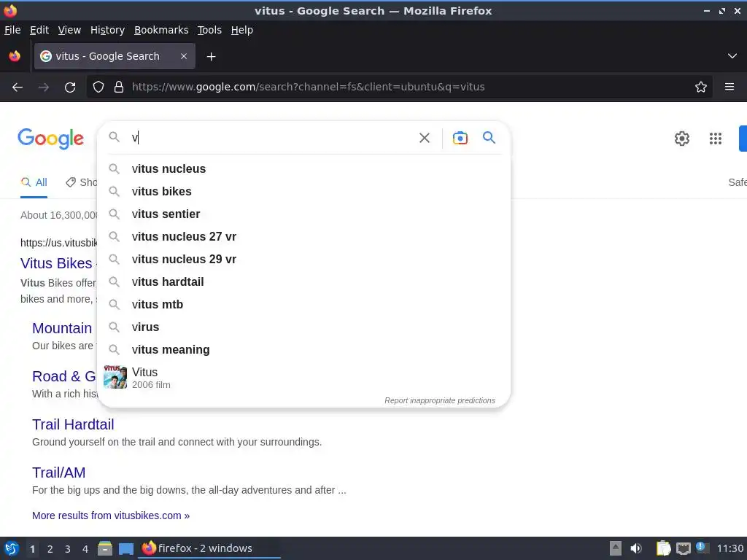This screenshot has height=560, width=747.
Task: Select suggestion vitus mtb
Action: point(303,305)
